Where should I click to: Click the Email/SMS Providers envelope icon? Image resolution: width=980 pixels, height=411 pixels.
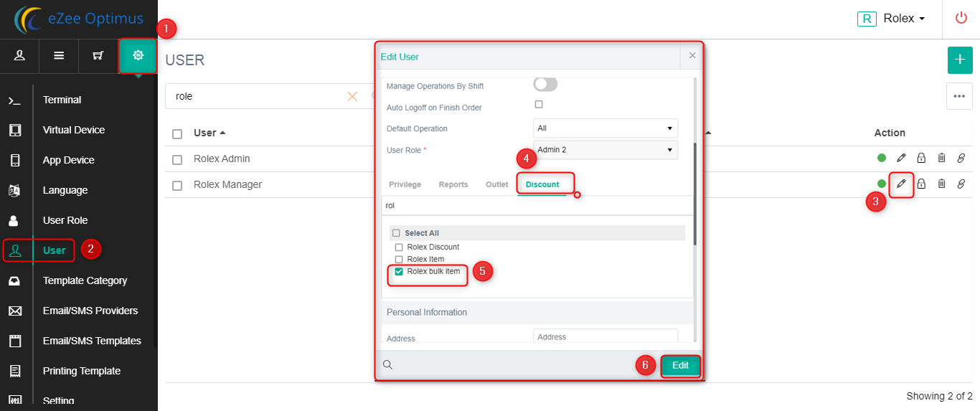click(x=14, y=311)
